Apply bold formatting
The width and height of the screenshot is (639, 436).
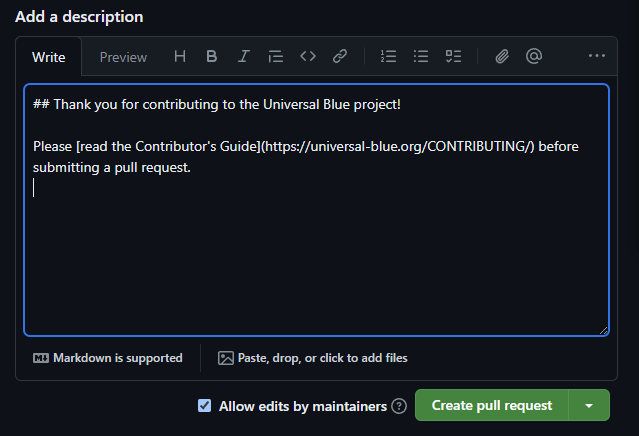pyautogui.click(x=212, y=57)
